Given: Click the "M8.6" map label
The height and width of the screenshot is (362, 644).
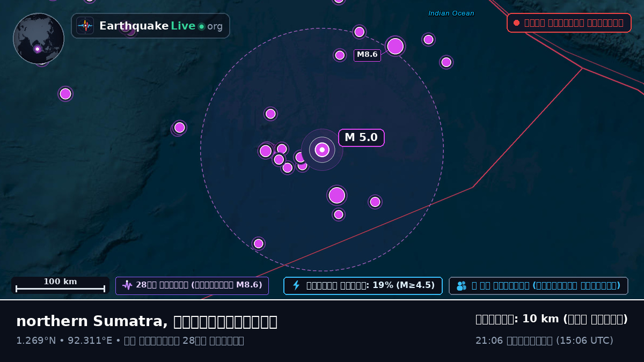Looking at the screenshot, I should (367, 55).
